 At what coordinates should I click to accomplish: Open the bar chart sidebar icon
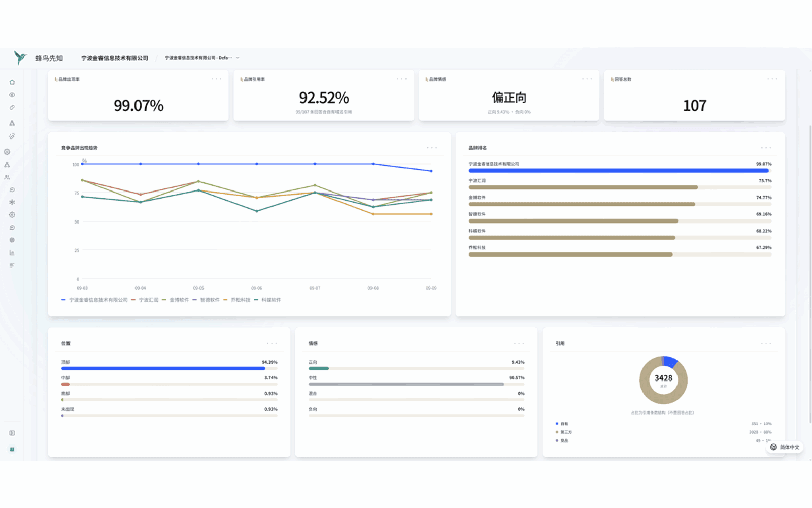12,252
